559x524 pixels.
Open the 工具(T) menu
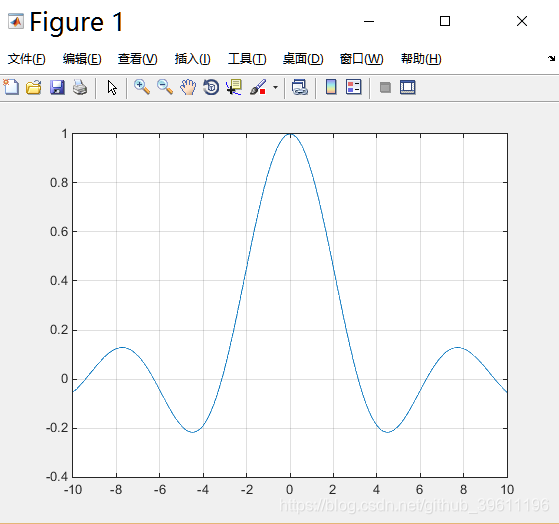pos(247,59)
